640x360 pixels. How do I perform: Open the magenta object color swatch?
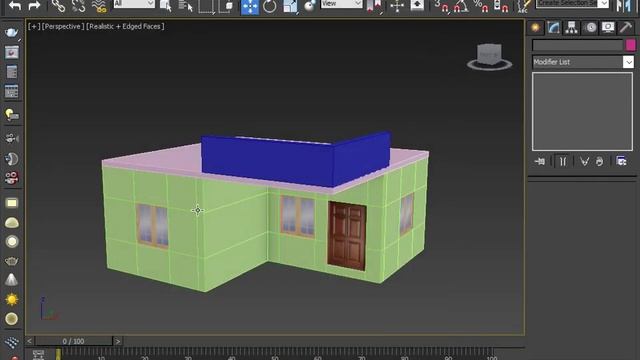click(x=631, y=45)
